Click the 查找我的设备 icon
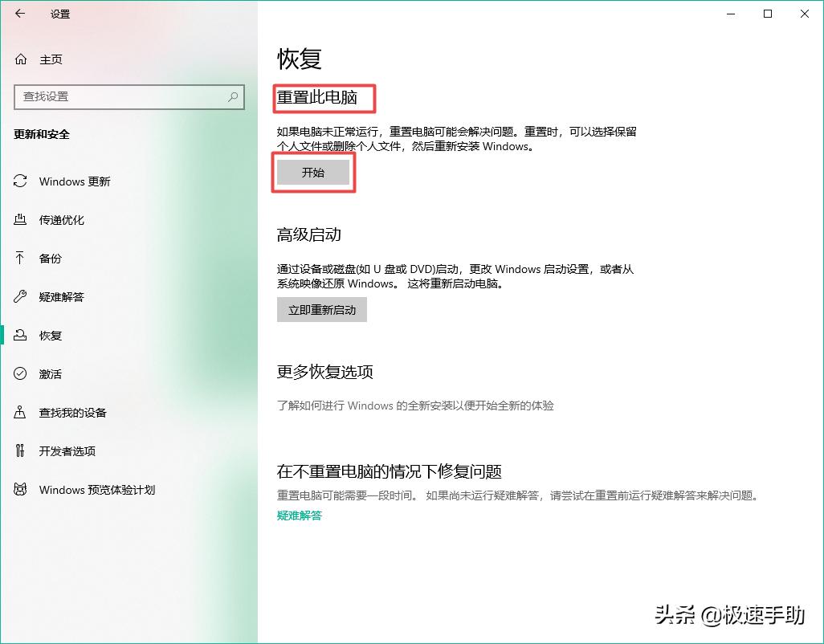The width and height of the screenshot is (824, 644). (22, 413)
